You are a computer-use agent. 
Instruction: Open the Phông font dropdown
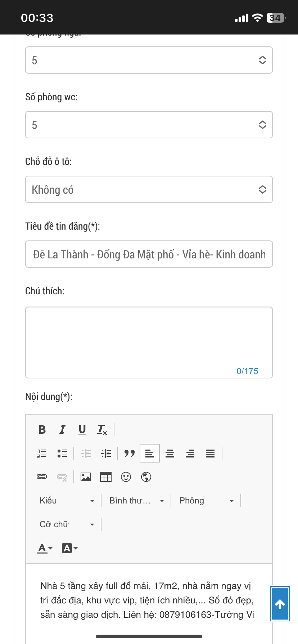coord(207,501)
